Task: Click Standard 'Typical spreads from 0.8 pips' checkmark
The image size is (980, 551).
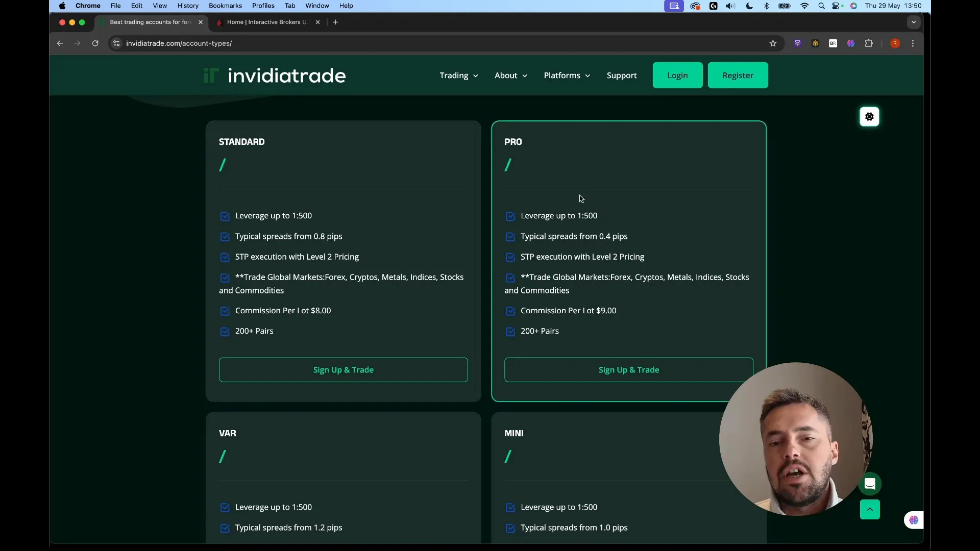Action: tap(225, 237)
